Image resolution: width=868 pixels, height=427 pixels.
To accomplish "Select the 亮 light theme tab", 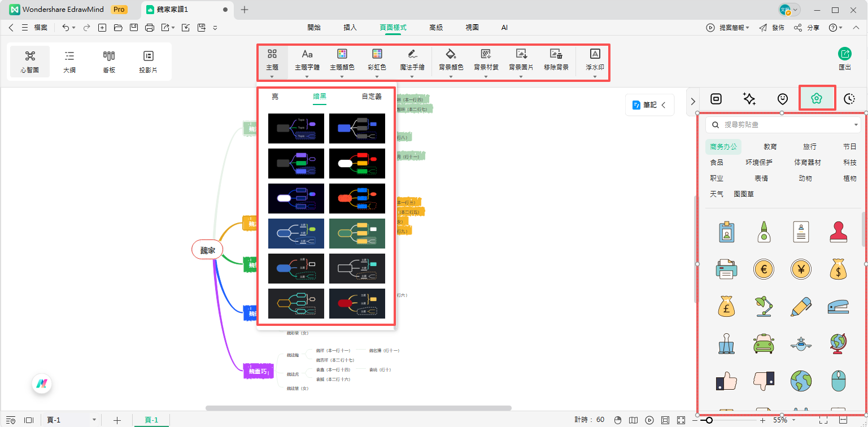I will (x=275, y=96).
